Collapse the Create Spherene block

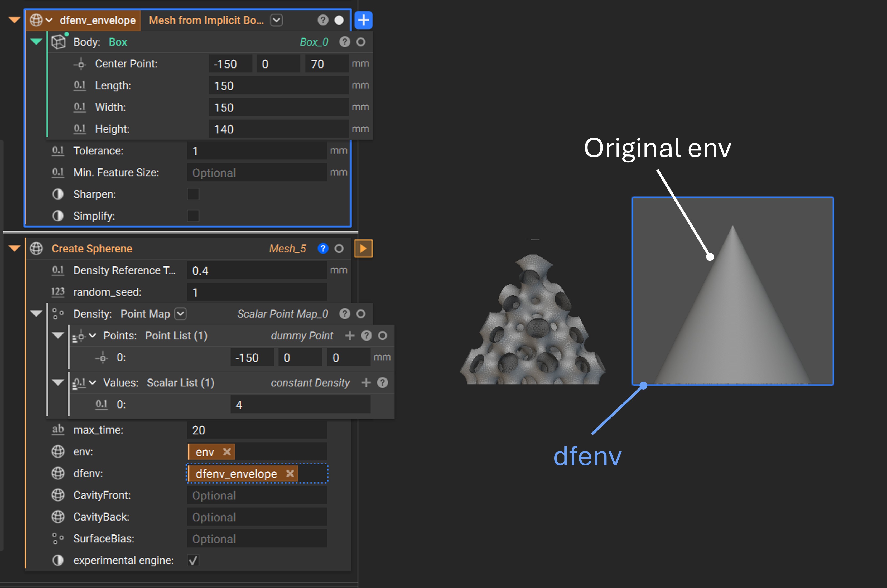point(14,248)
